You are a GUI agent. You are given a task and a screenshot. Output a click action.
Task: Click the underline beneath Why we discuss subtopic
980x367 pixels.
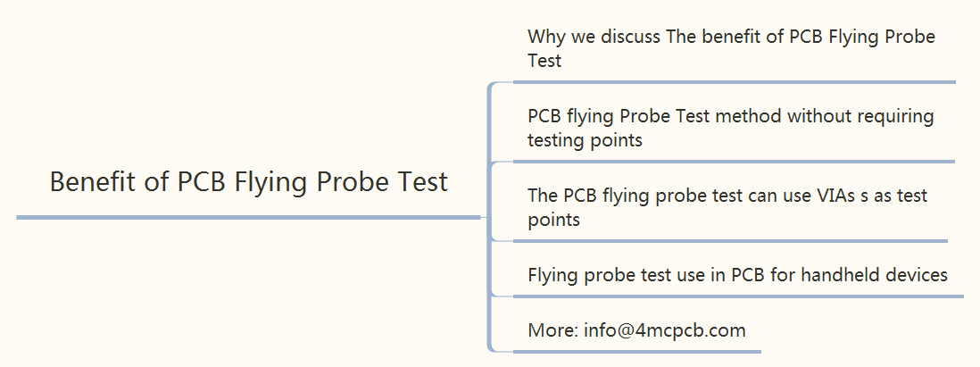pos(735,82)
